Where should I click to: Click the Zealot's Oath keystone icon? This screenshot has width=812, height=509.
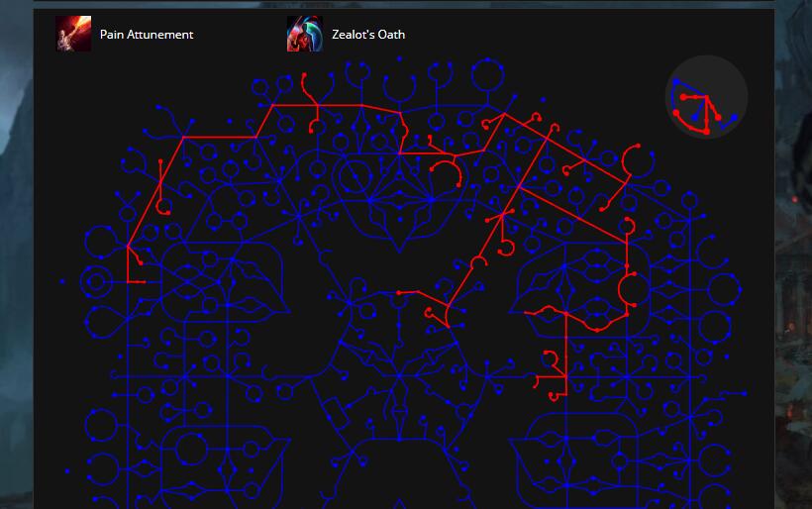(x=305, y=34)
